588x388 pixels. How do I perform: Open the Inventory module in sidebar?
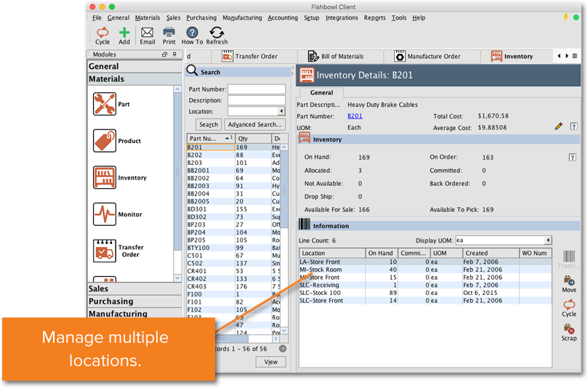105,177
